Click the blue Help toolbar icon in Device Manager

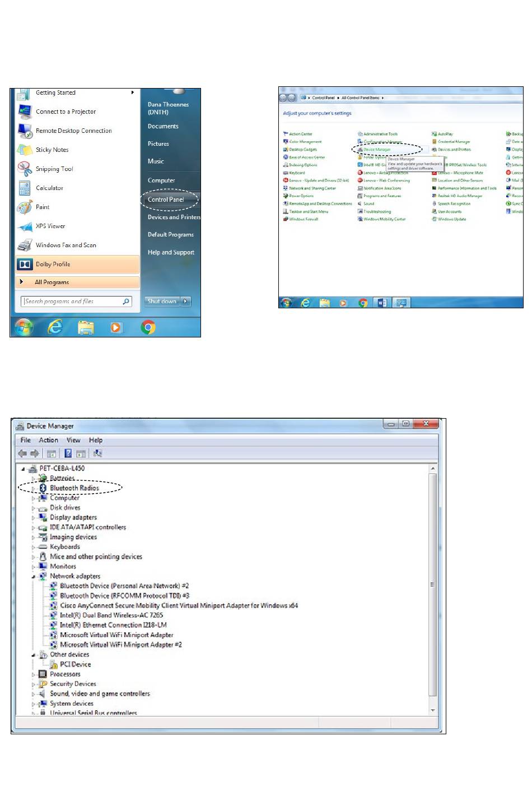[68, 453]
